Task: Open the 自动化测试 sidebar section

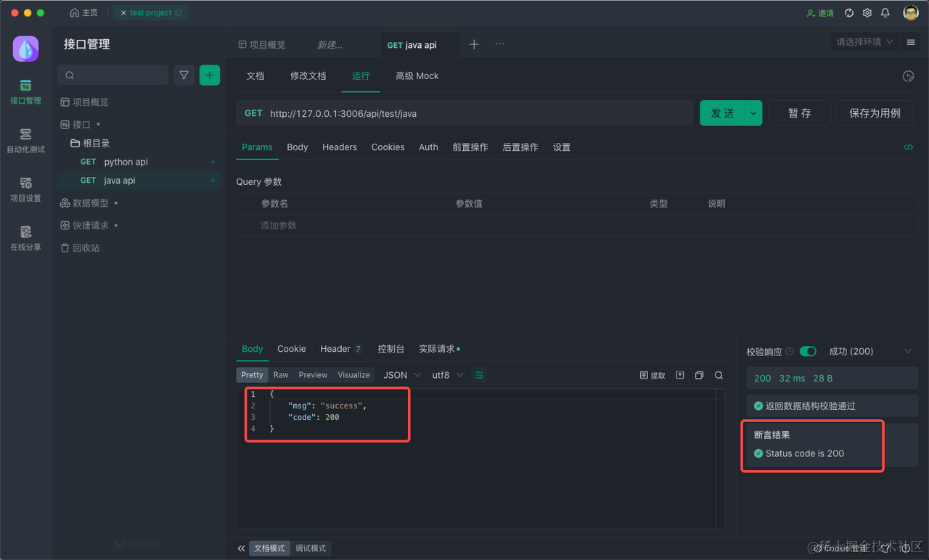Action: [25, 141]
